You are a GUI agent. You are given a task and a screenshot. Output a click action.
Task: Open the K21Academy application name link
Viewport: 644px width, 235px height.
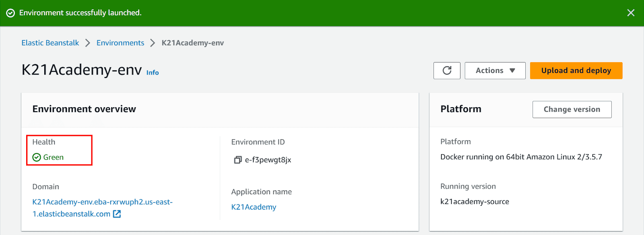[x=254, y=207]
